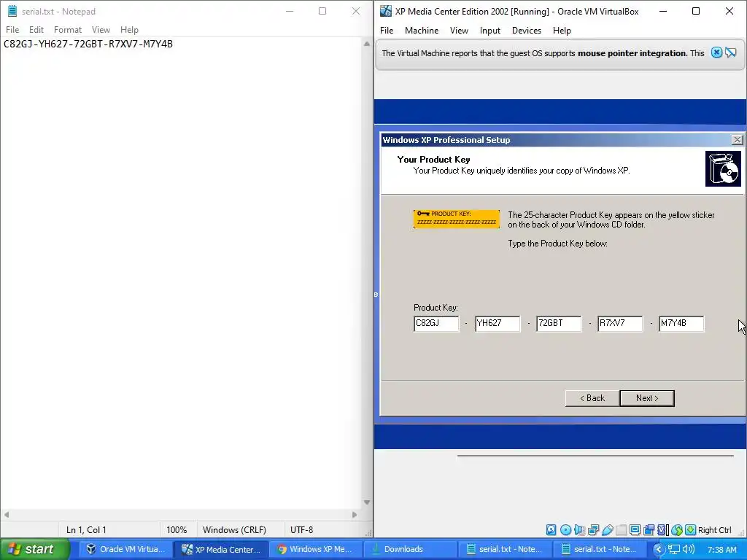Click the VirtualBox VM icon in title bar
Image resolution: width=747 pixels, height=560 pixels.
tap(385, 11)
